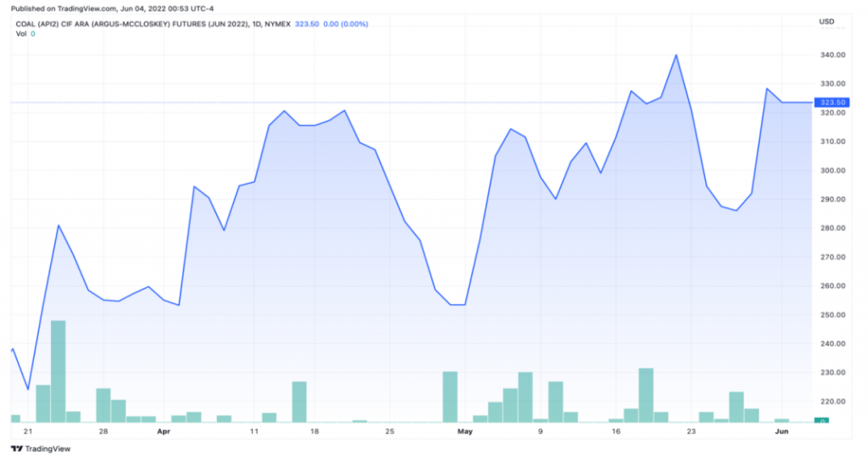Screen dimensions: 868x467
Task: Click the 220.00 price axis label
Action: [832, 401]
